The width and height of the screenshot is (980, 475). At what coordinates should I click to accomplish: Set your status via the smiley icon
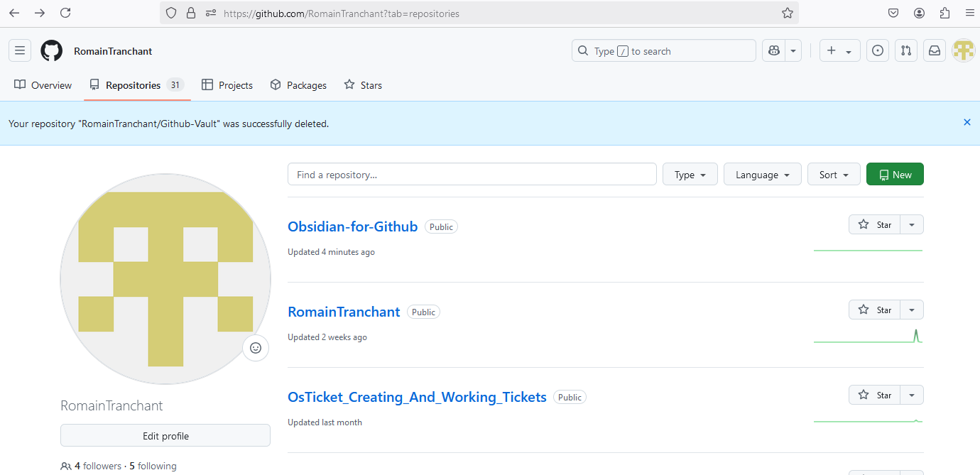click(256, 348)
